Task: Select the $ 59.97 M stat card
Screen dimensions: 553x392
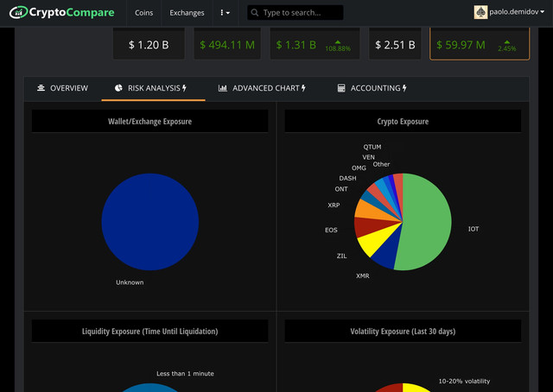Action: 480,44
